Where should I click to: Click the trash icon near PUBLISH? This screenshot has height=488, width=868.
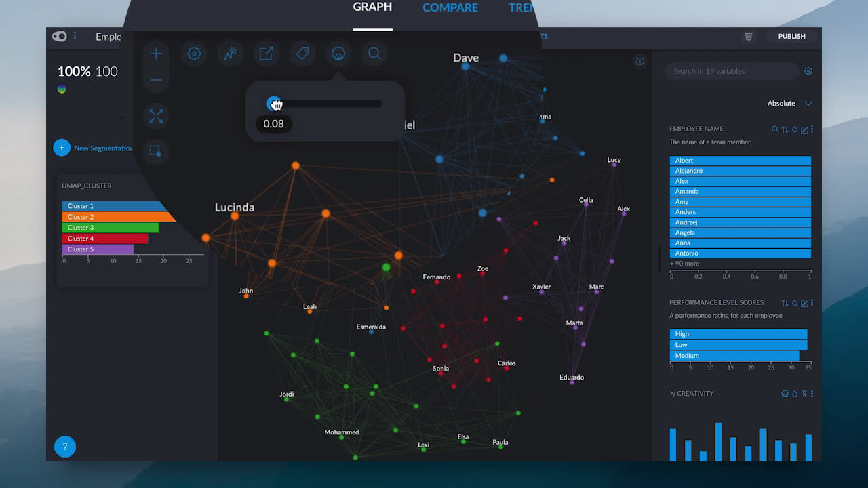click(749, 37)
